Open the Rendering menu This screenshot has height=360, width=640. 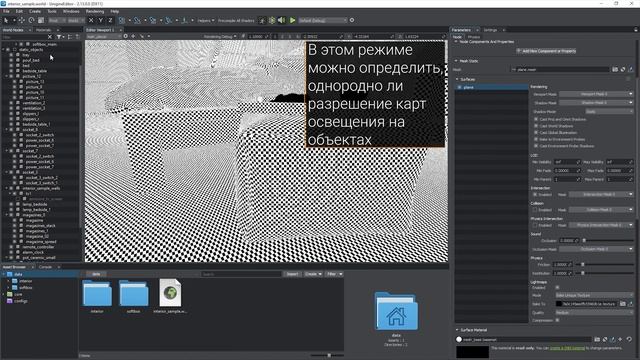[x=95, y=11]
